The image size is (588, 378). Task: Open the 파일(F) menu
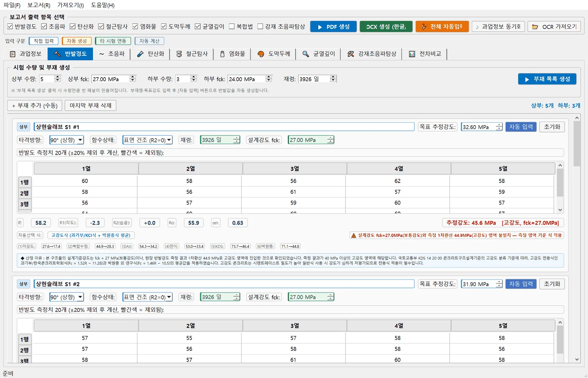click(x=12, y=5)
